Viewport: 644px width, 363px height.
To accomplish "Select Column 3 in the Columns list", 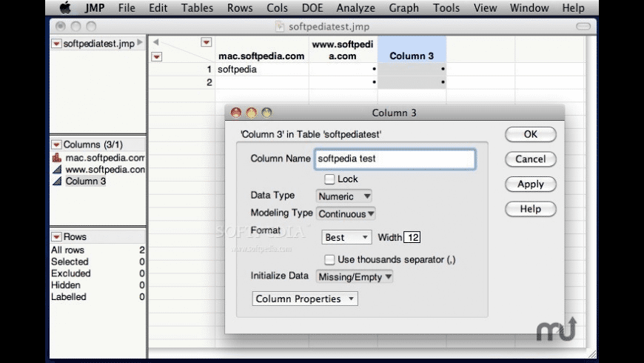I will click(x=85, y=181).
